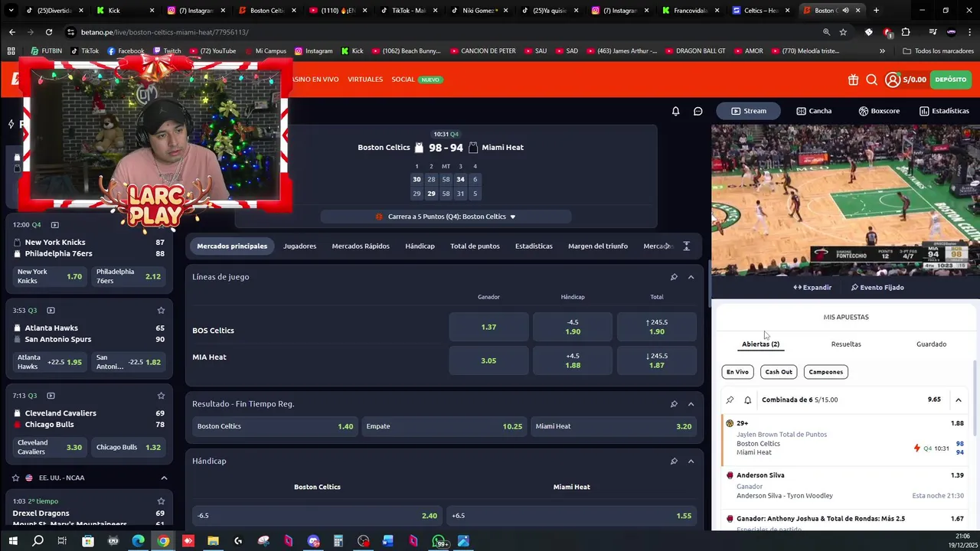
Task: Pin the Hándicap market section
Action: point(674,461)
